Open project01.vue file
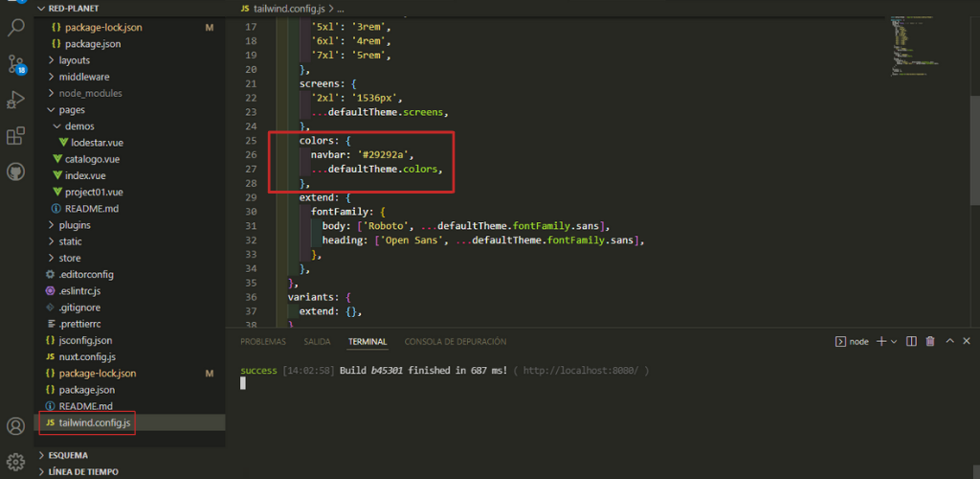Viewport: 980px width, 479px height. click(x=94, y=192)
